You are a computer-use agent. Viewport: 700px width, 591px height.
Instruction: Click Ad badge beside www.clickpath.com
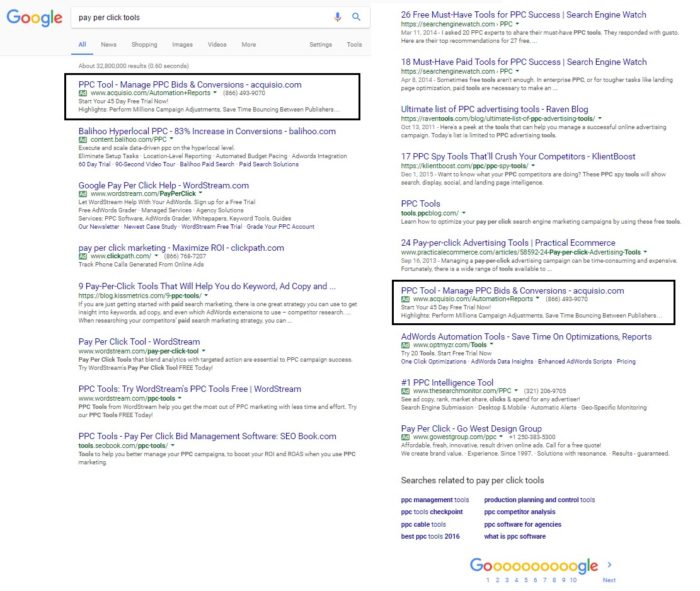pos(83,256)
